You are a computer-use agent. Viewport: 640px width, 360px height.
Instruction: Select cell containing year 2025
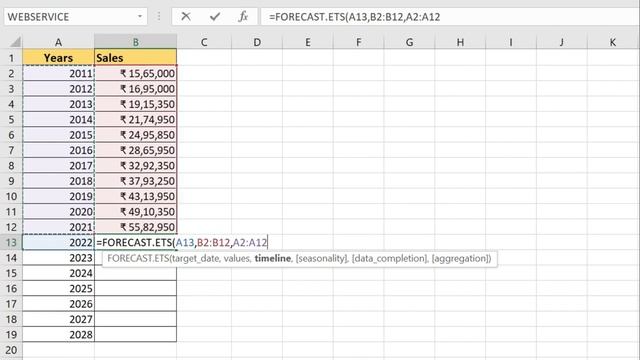(58, 288)
